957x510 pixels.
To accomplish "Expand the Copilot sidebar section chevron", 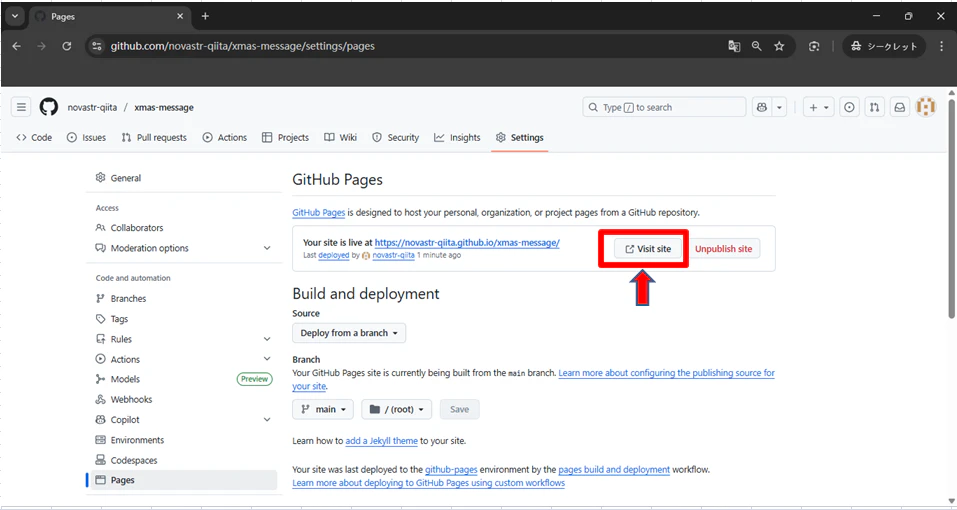I will pyautogui.click(x=267, y=420).
